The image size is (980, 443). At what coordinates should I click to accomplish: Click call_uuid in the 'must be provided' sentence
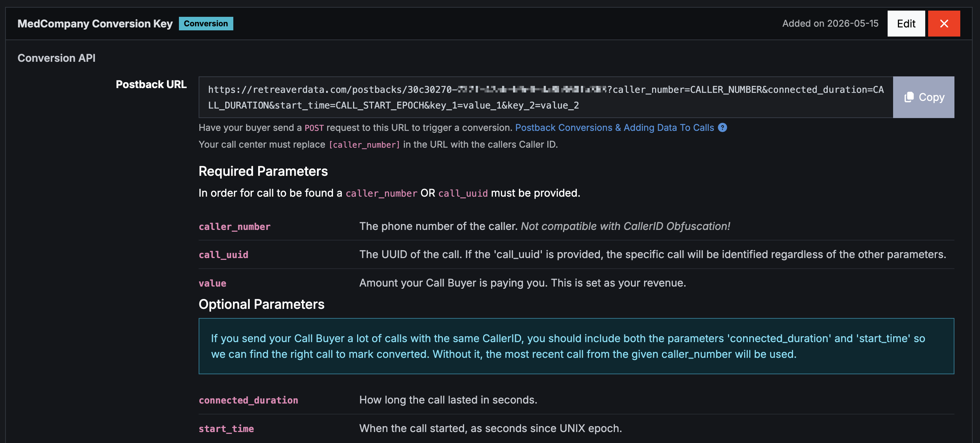click(463, 193)
